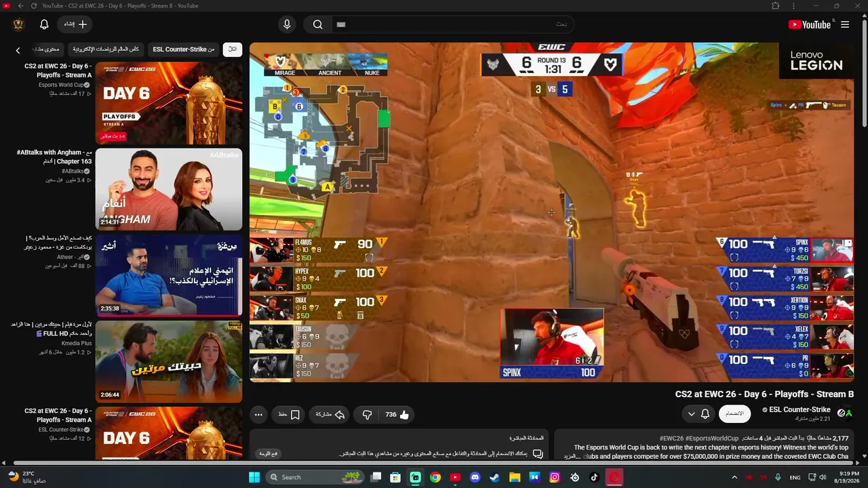Click the #EWC26 hashtag link
Screen dimensions: 868x488
point(672,439)
